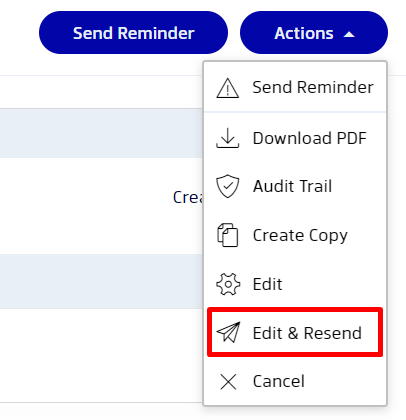Viewport: 406px width, 420px height.
Task: Choose Download PDF from the menu
Action: [295, 138]
